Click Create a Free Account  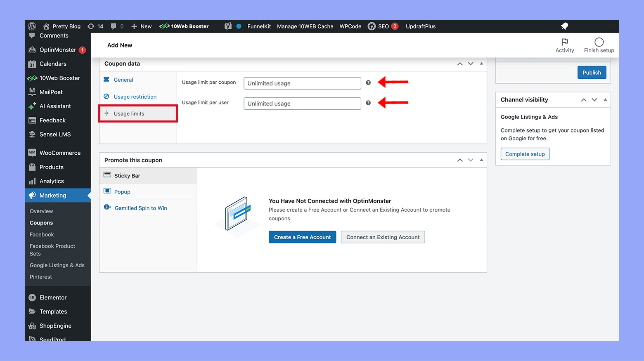pyautogui.click(x=302, y=237)
